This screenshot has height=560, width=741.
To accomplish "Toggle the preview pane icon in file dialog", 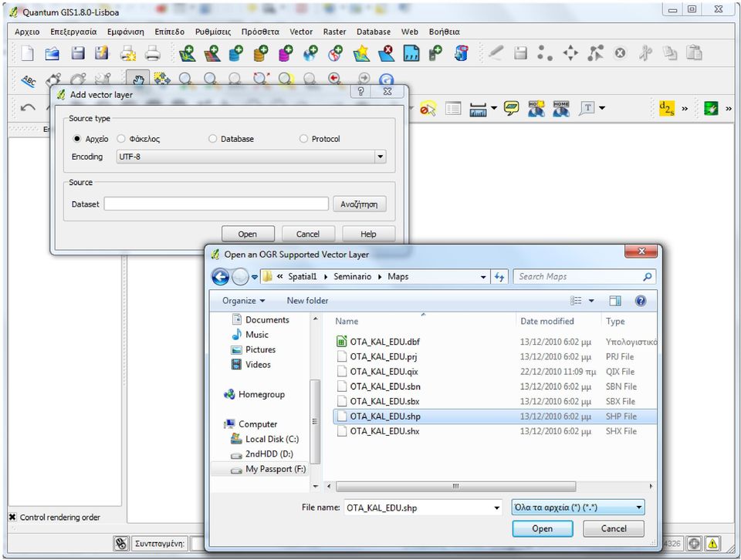I will click(615, 301).
